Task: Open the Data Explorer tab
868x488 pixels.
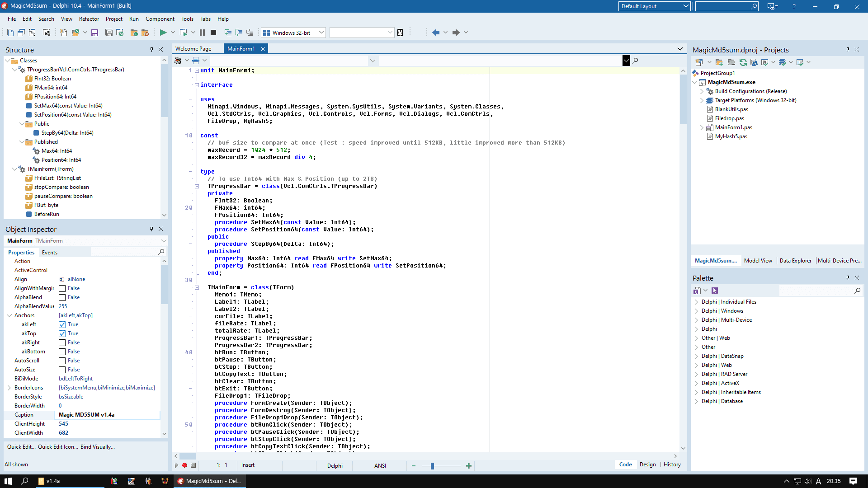Action: click(x=796, y=261)
